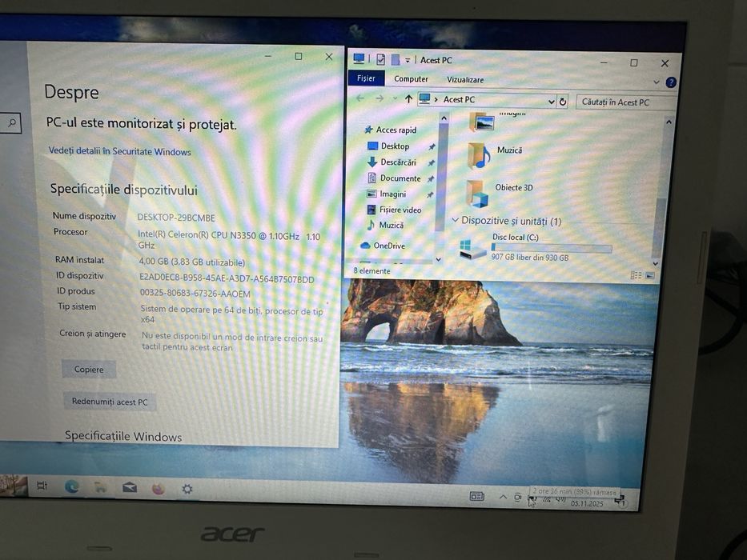Switch to the Computer ribbon tab

click(x=411, y=79)
